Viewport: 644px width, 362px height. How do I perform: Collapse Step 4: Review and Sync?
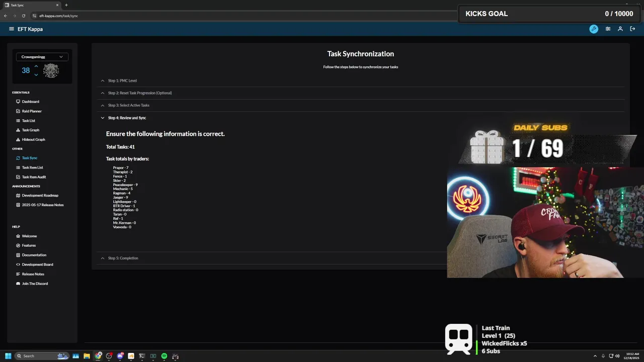[x=360, y=118]
